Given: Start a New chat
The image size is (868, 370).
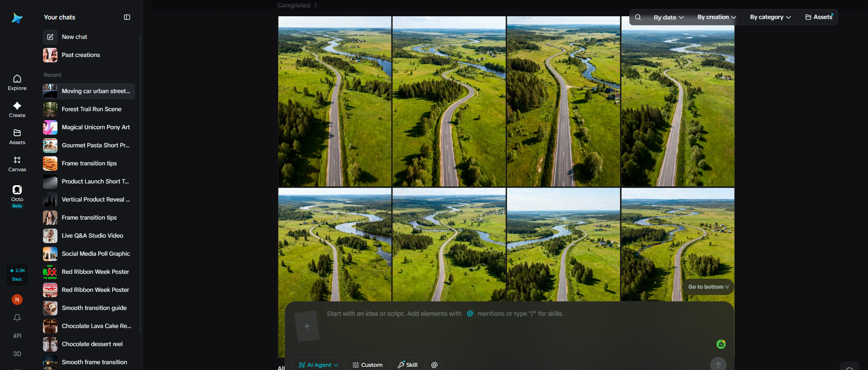Looking at the screenshot, I should [x=89, y=37].
